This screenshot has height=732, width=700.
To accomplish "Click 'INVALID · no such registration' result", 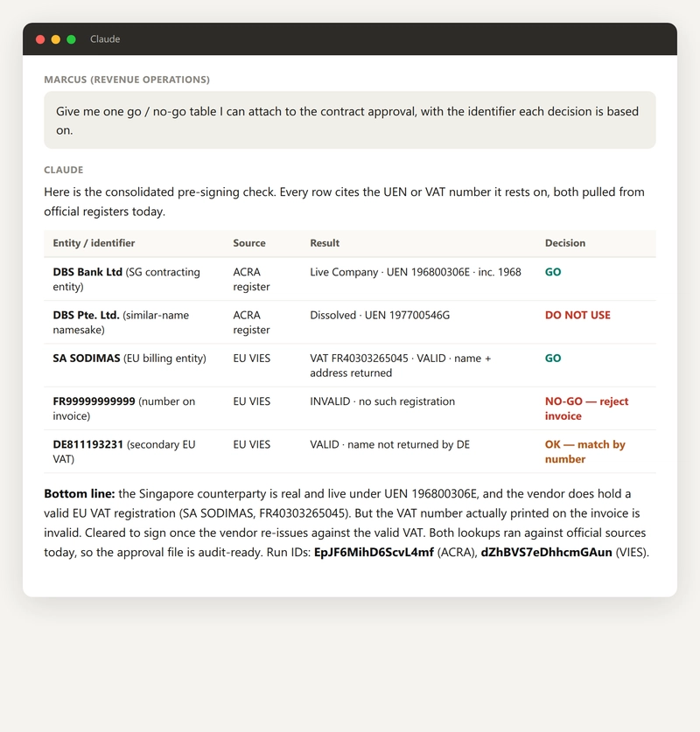I will pos(382,401).
